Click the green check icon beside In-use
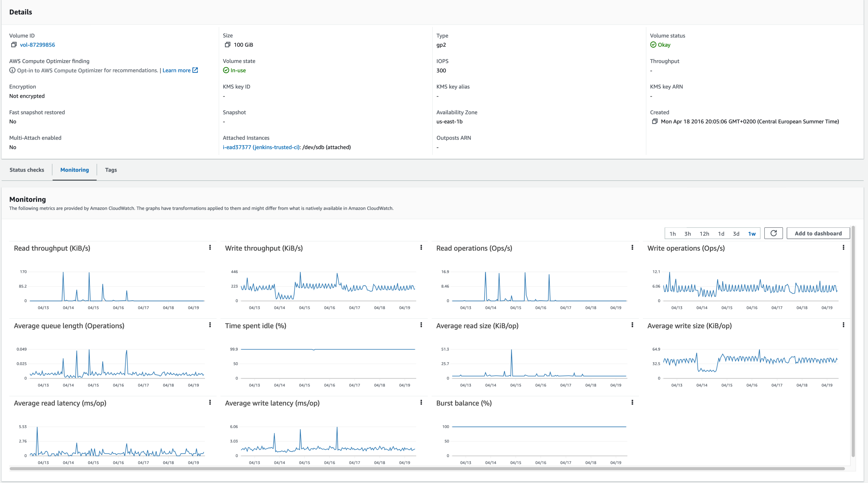Screen dimensions: 868x483 [226, 70]
